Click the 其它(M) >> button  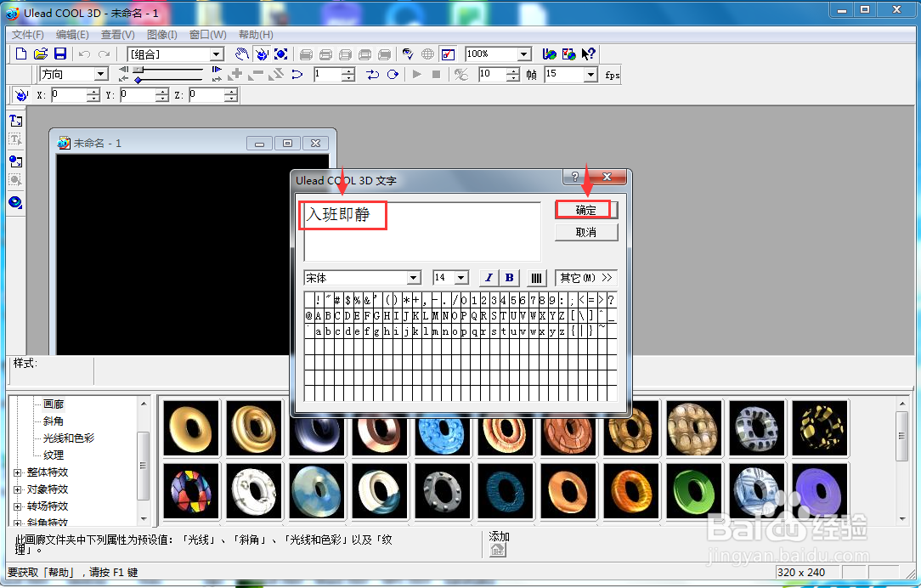pyautogui.click(x=585, y=278)
